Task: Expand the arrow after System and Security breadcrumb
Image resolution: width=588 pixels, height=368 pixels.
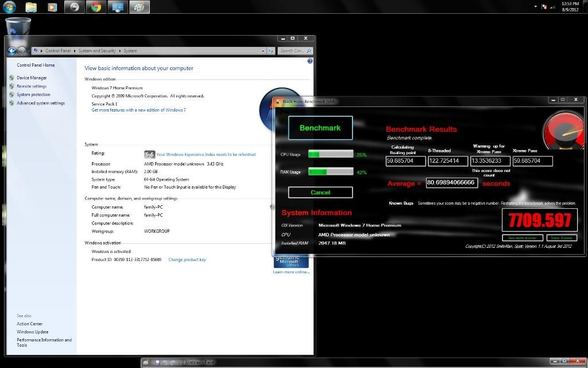Action: pyautogui.click(x=119, y=51)
